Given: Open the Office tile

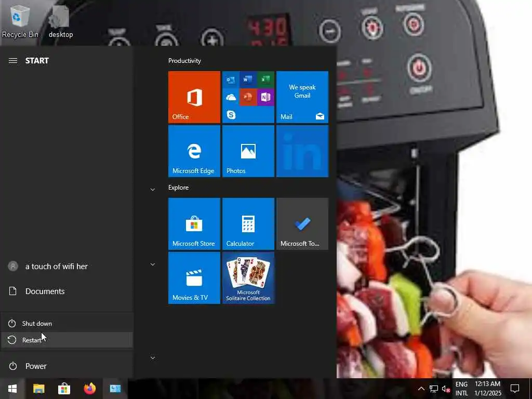Looking at the screenshot, I should pyautogui.click(x=194, y=97).
